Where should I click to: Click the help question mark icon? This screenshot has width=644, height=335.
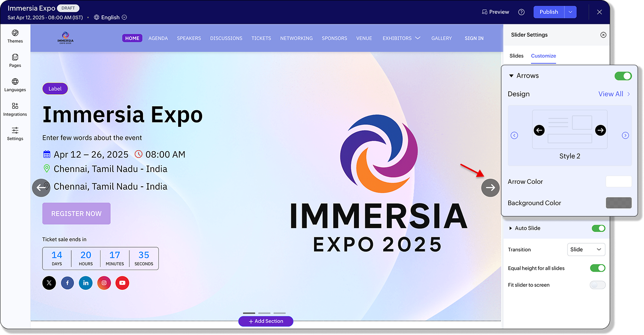coord(521,12)
